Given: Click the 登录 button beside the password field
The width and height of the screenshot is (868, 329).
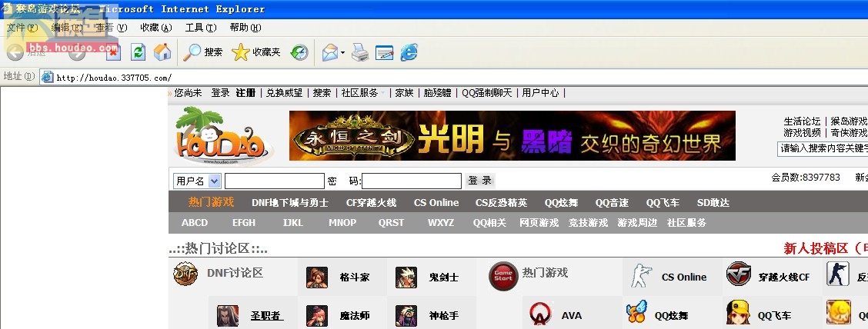Looking at the screenshot, I should [x=480, y=181].
